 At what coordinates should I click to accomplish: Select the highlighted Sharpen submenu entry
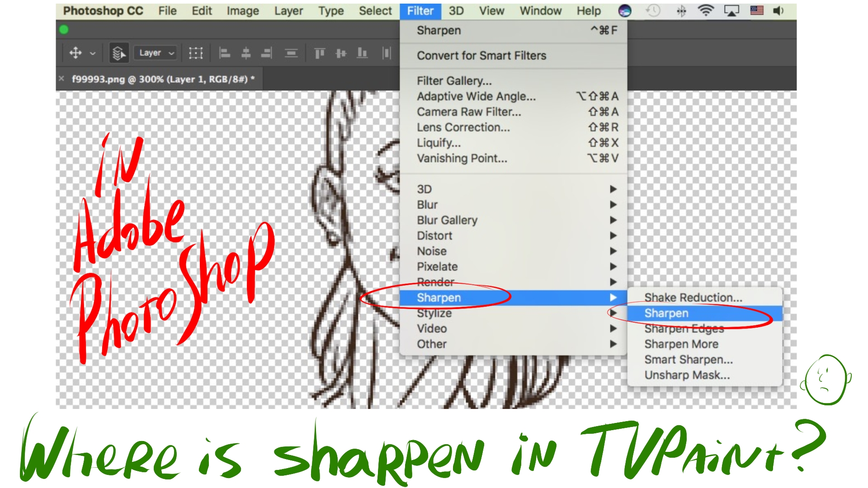point(514,298)
